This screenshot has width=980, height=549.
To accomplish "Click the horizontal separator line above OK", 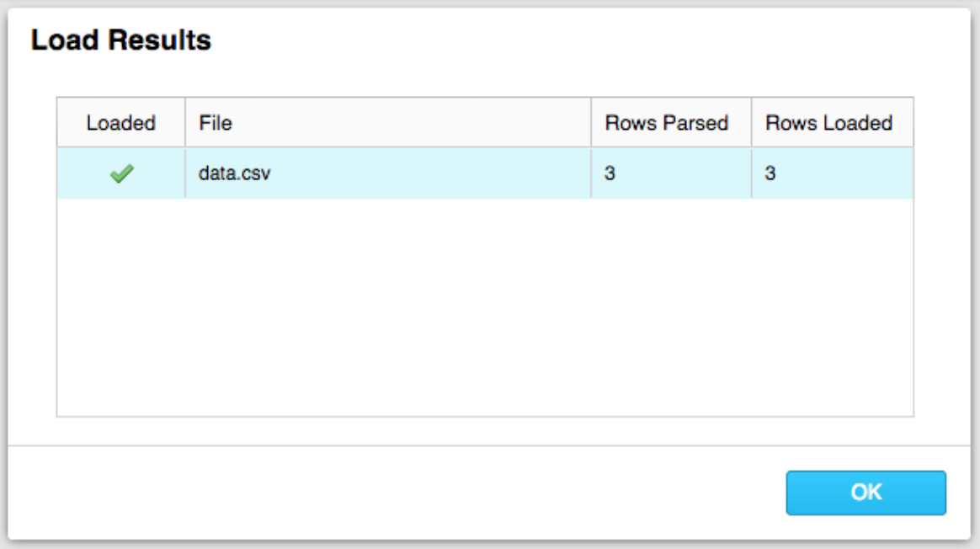I will (488, 445).
